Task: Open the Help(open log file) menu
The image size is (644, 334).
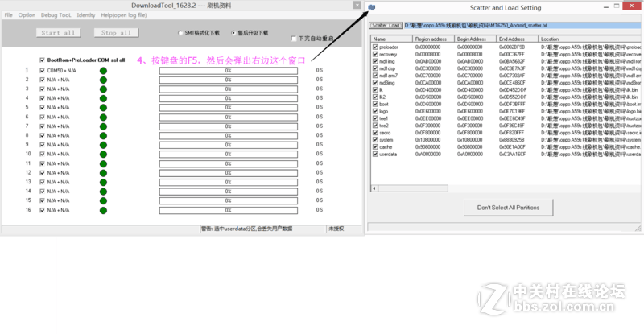Action: [x=124, y=15]
